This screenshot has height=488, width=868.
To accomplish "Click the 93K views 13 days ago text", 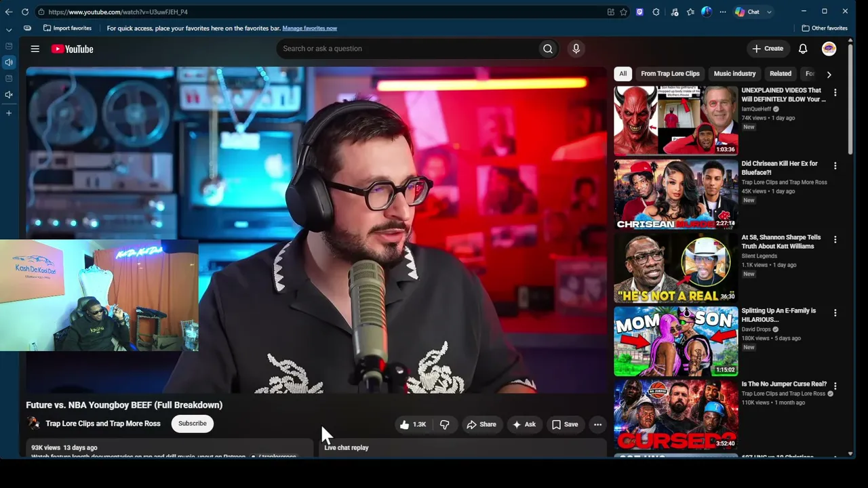I will (64, 447).
